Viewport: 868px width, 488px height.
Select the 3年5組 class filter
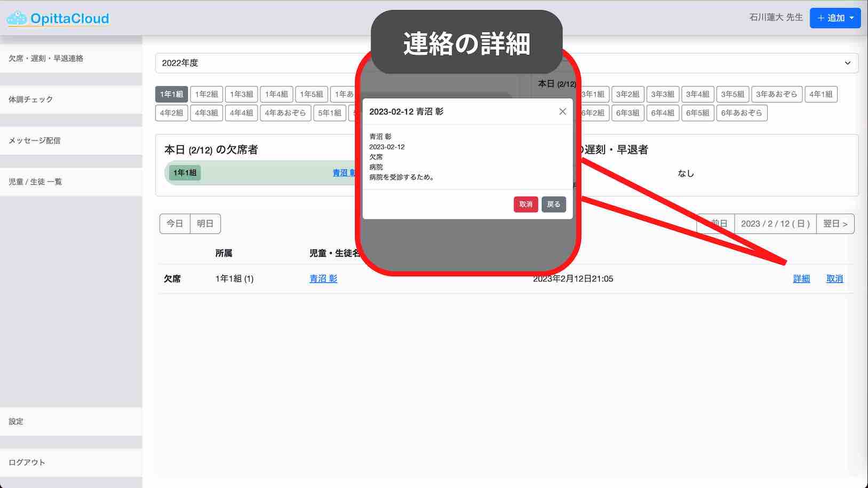click(732, 94)
